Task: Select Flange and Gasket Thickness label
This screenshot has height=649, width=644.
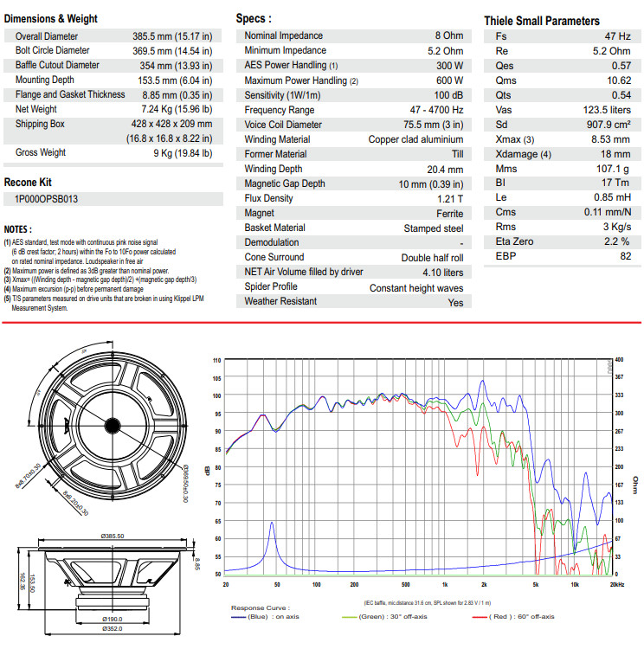Action: point(70,94)
